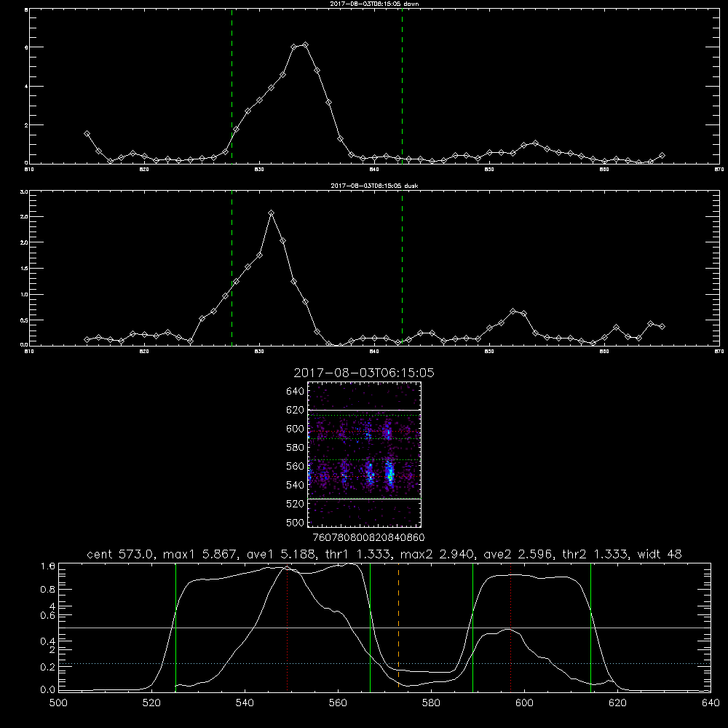Click the 'cent 573.0' value in stats line

click(x=122, y=554)
